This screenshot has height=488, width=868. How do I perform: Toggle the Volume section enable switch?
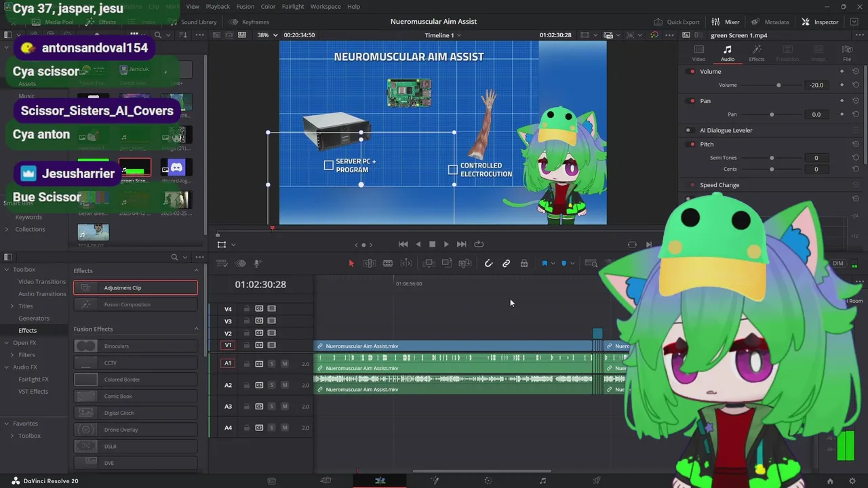[x=692, y=71]
